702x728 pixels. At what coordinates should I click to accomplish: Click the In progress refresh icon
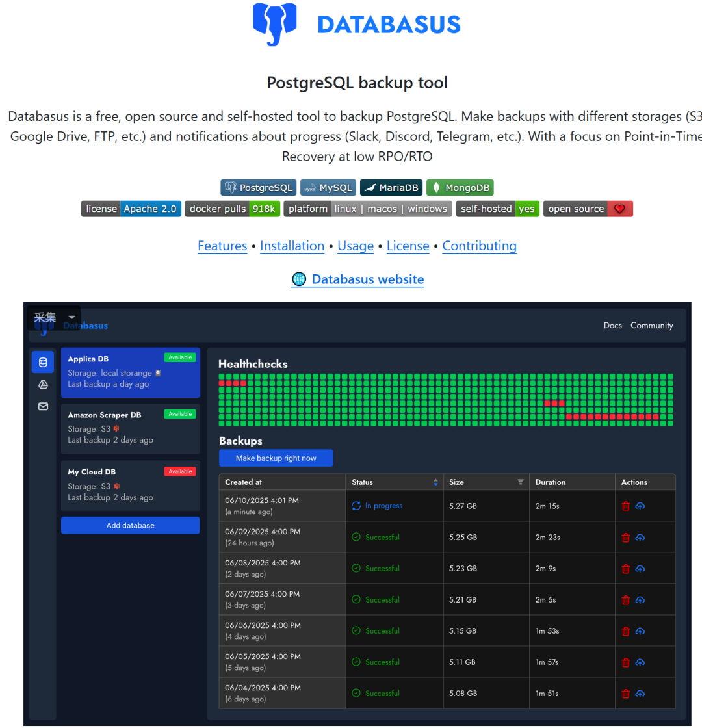pos(356,506)
